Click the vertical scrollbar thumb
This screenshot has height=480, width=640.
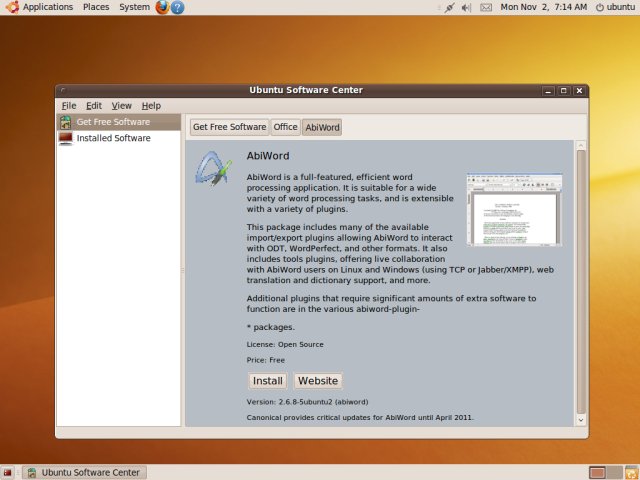581,282
